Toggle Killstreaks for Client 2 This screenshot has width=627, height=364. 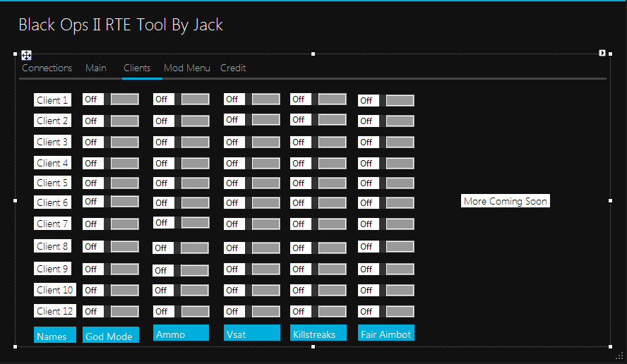(318, 119)
